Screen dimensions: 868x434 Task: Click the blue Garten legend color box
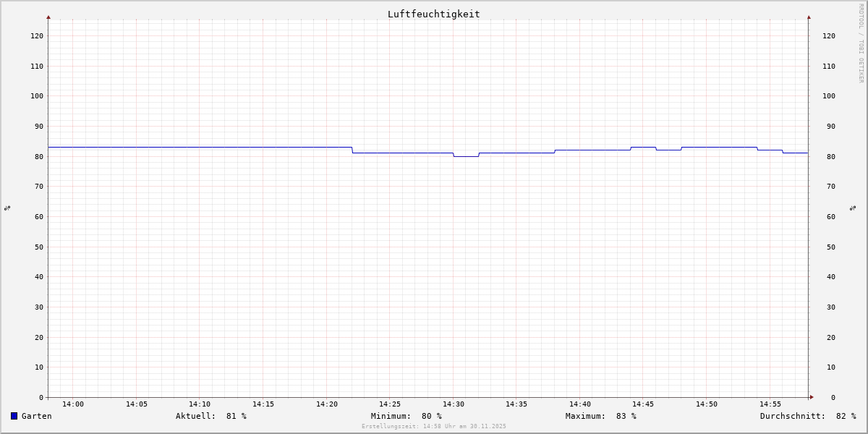[14, 416]
